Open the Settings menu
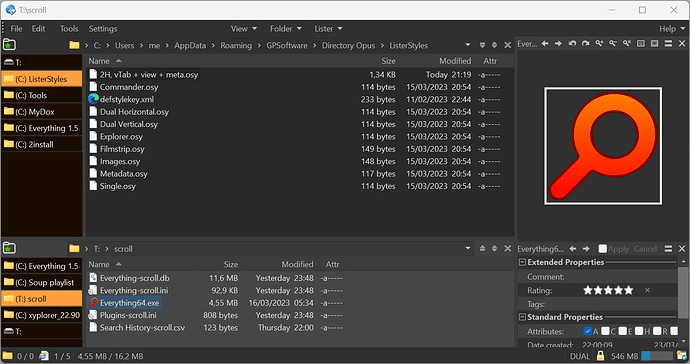Viewport: 690px width, 364px height. 103,29
